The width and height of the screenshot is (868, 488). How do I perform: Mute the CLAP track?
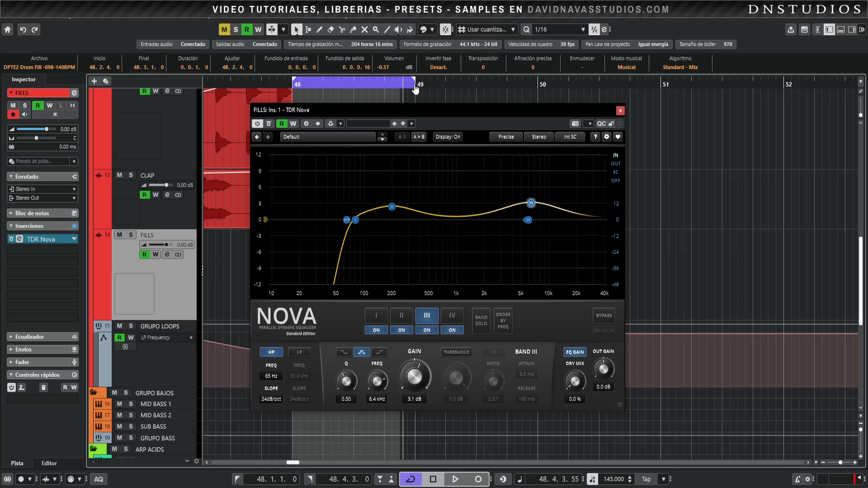coord(119,175)
